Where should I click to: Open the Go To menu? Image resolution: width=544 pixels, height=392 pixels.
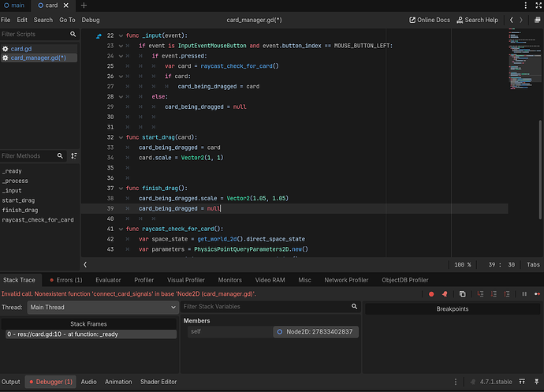pos(67,21)
